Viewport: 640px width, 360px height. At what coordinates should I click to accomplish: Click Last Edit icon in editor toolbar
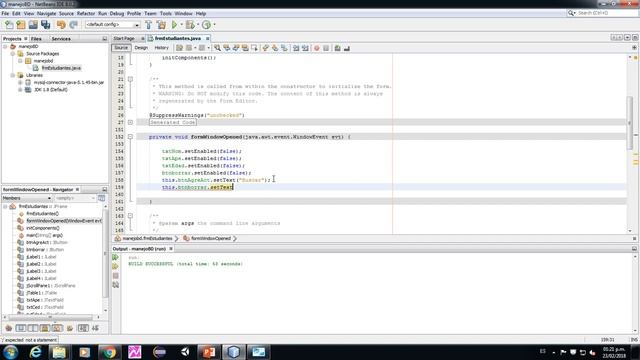coord(179,48)
